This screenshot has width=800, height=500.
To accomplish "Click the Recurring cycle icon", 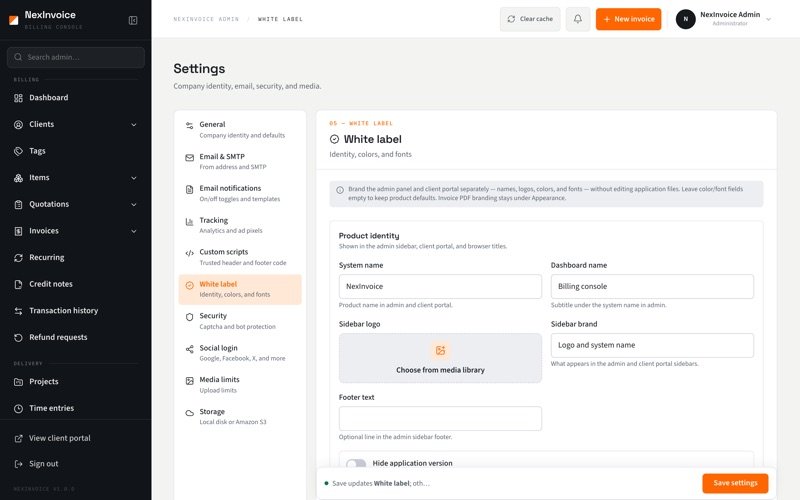I will [18, 258].
